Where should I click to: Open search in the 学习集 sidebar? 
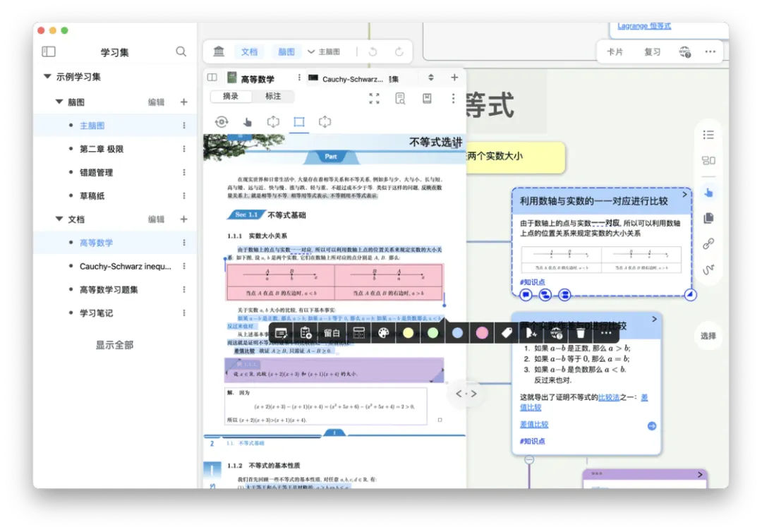pyautogui.click(x=181, y=52)
